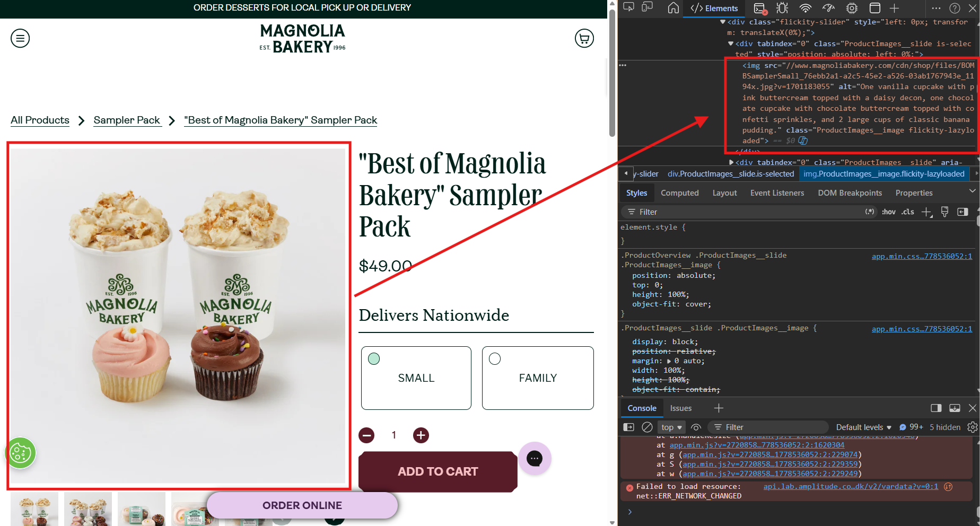Viewport: 980px width, 526px height.
Task: Open the Application panel icon
Action: pyautogui.click(x=875, y=8)
